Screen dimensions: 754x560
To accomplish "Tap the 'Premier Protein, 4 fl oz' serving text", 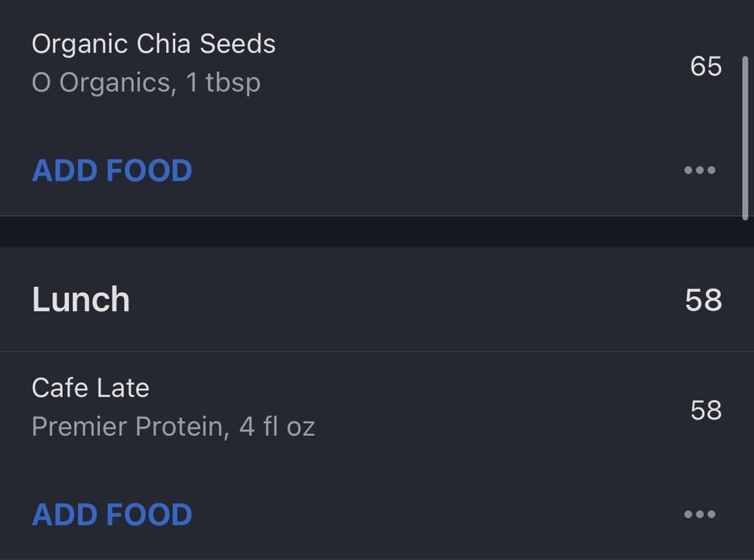I will [174, 427].
